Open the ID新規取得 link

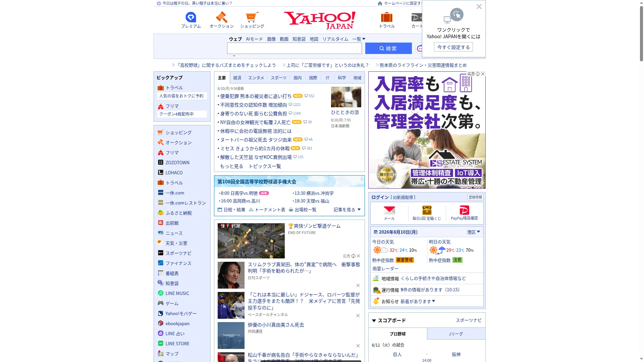[x=403, y=197]
